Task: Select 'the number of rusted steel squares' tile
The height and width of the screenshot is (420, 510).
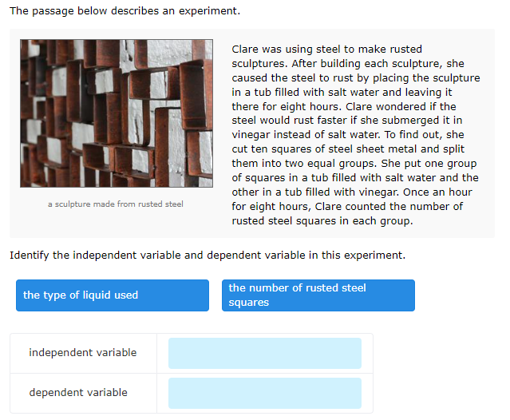Action: (318, 295)
